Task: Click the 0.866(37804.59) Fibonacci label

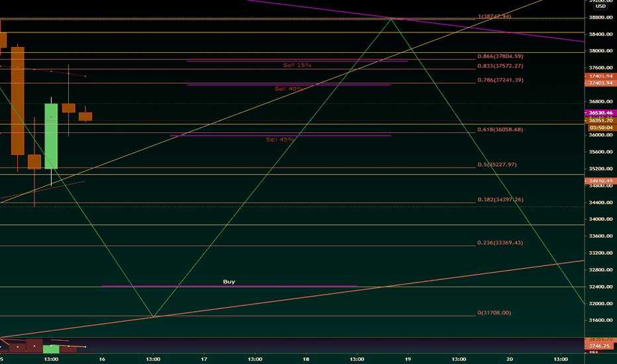Action: pyautogui.click(x=500, y=56)
